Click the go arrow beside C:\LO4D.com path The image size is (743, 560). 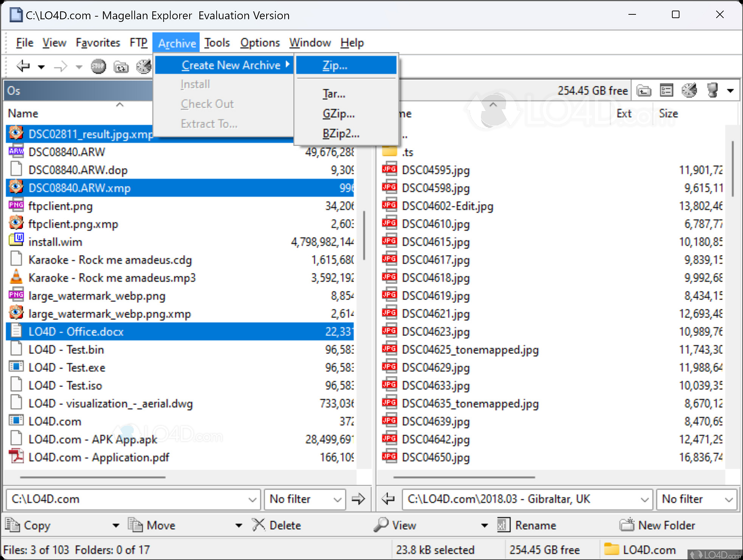(358, 499)
